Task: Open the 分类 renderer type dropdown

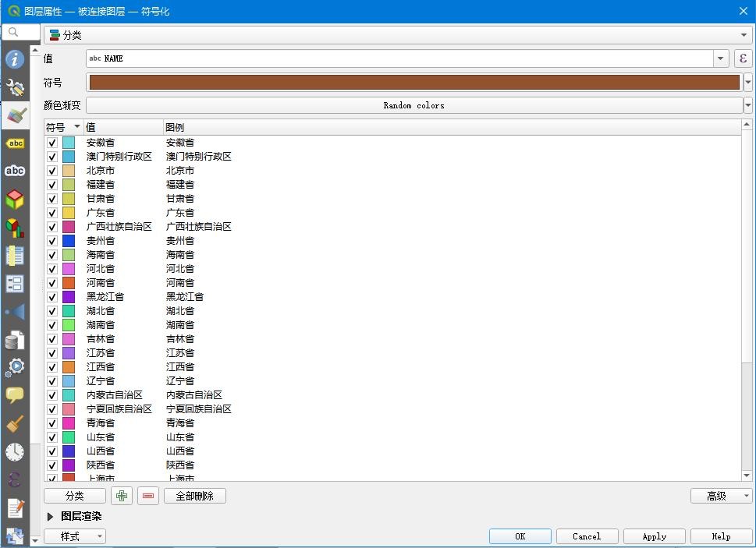Action: 398,35
